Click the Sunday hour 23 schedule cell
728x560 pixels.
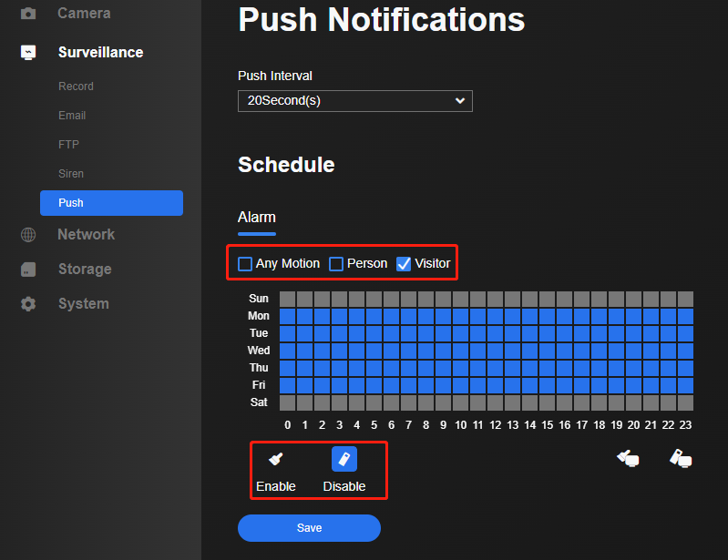685,299
